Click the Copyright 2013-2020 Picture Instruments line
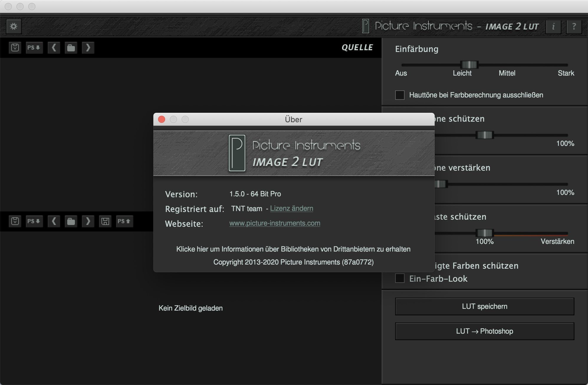Viewport: 588px width, 385px height. pos(293,262)
